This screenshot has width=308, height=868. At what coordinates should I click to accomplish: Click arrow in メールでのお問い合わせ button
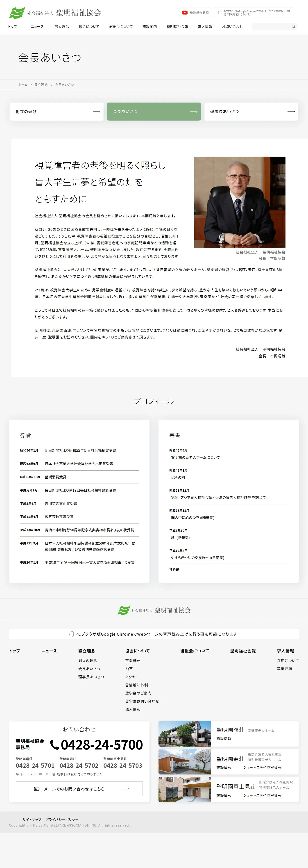(x=125, y=789)
